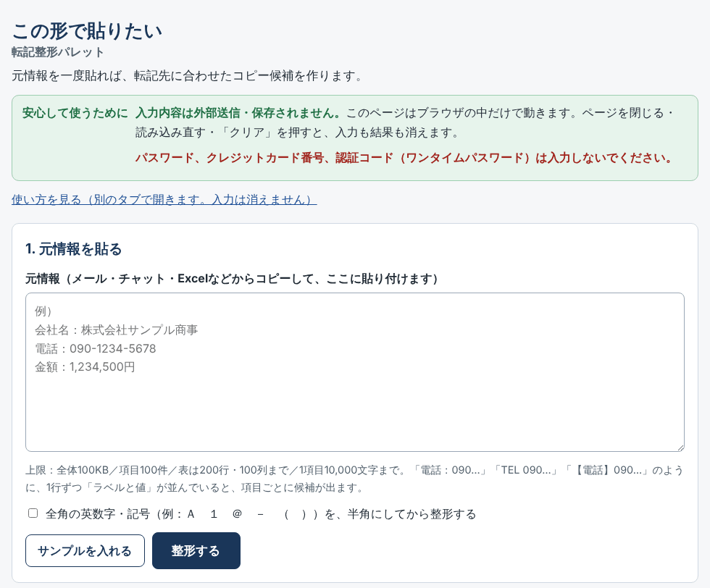Screen dimensions: 710x588
Task: Click the 上限：全体100KB limits note text
Action: coord(354,479)
